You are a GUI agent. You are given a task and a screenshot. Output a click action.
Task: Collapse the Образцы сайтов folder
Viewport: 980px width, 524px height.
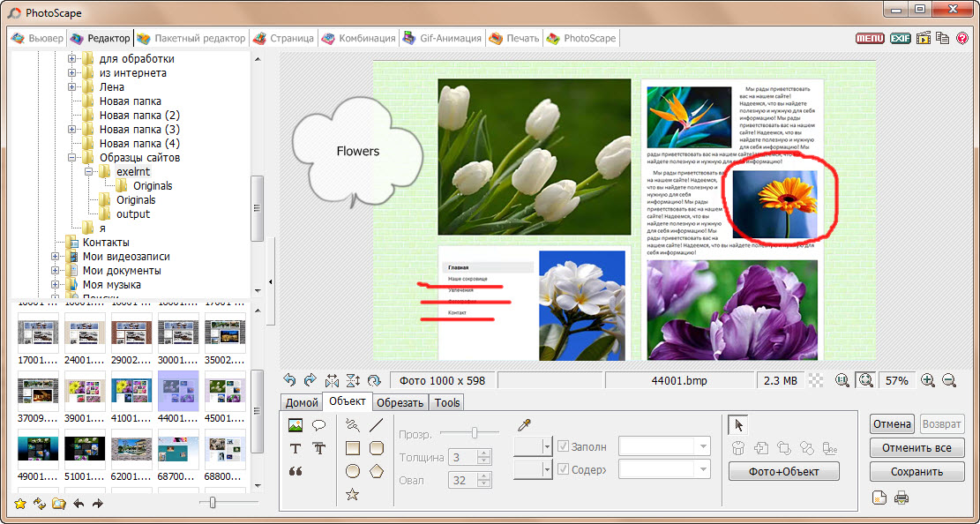(x=73, y=157)
